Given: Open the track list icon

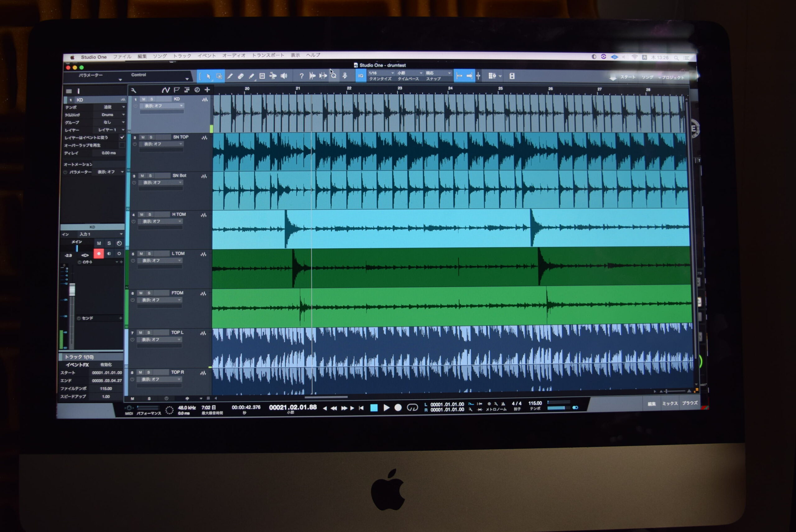Looking at the screenshot, I should [69, 91].
